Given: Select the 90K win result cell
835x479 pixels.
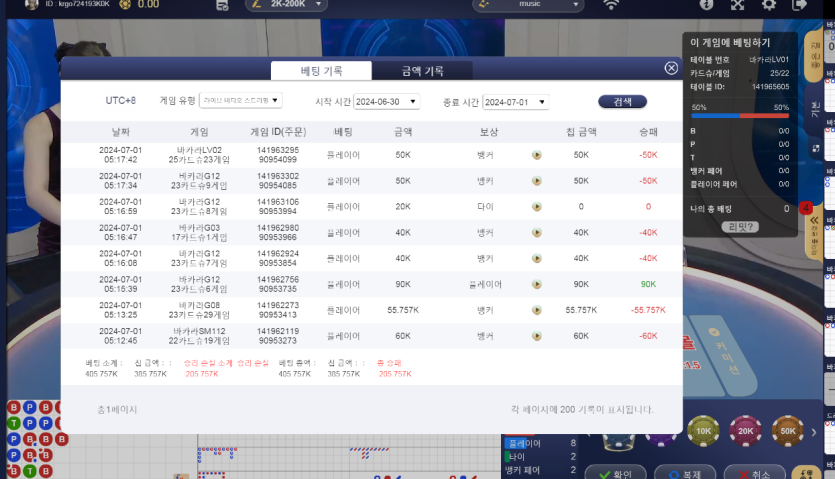Looking at the screenshot, I should [648, 285].
